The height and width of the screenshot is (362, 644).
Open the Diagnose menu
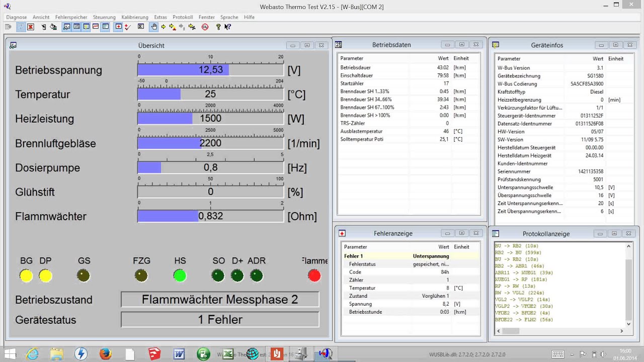[17, 17]
